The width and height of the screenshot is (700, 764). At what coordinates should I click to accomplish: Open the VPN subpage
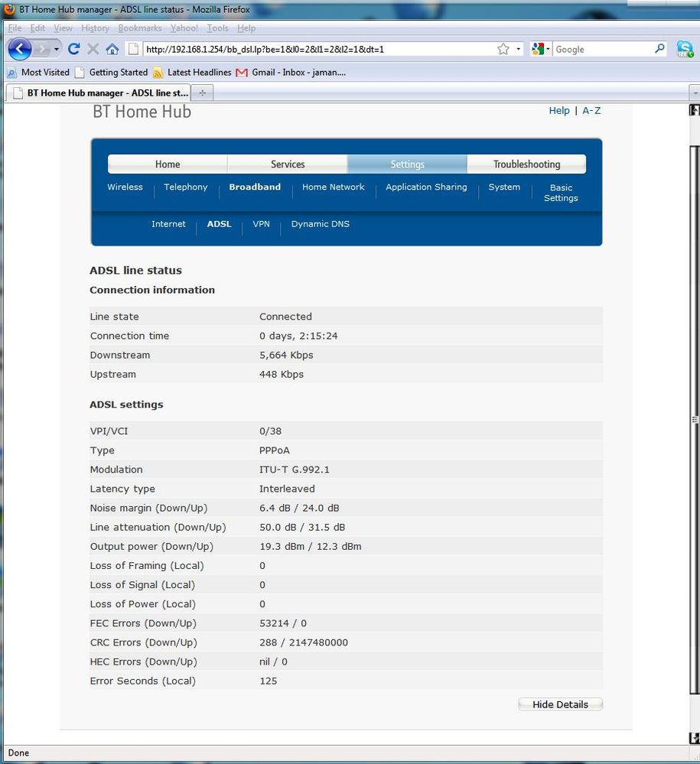[x=262, y=224]
